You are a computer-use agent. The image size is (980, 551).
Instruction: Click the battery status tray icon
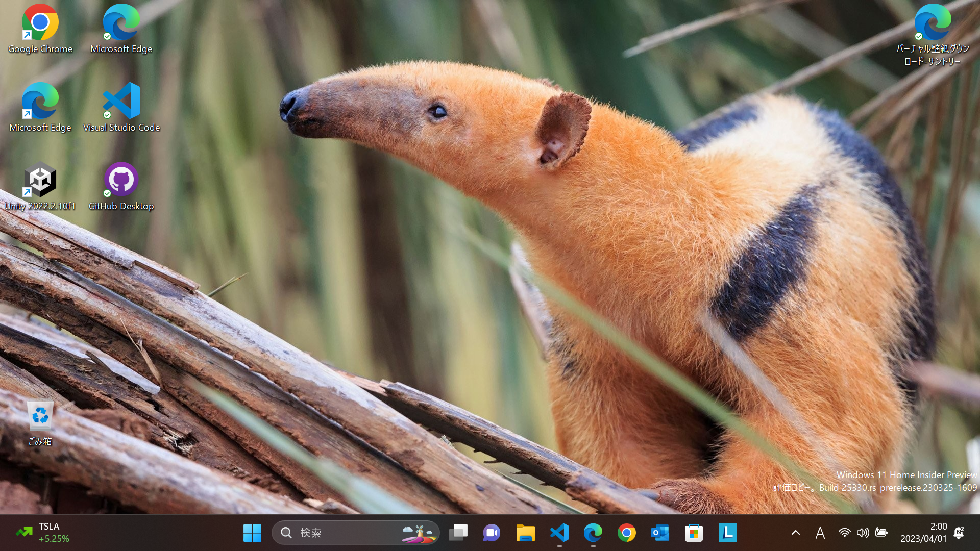coord(881,533)
